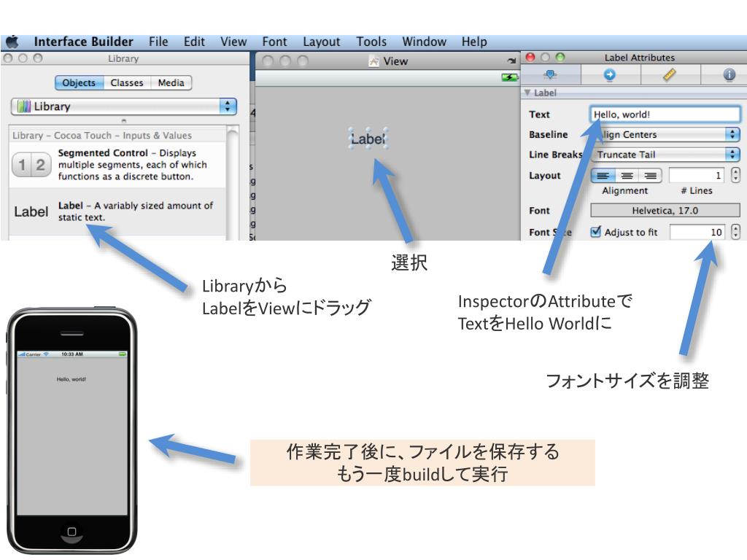
Task: Open the Tools menu
Action: point(371,42)
